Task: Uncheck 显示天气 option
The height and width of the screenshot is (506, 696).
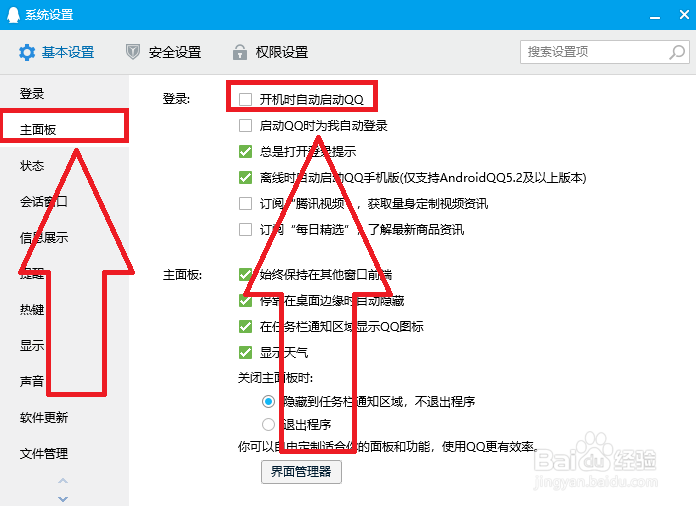Action: click(245, 352)
